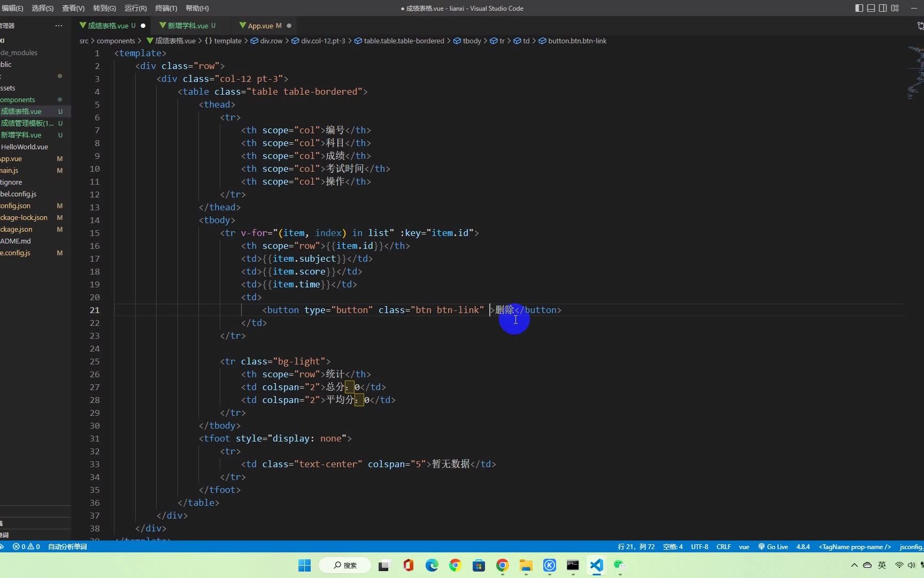The width and height of the screenshot is (924, 578).
Task: Change line ending via CRLF
Action: pos(723,546)
